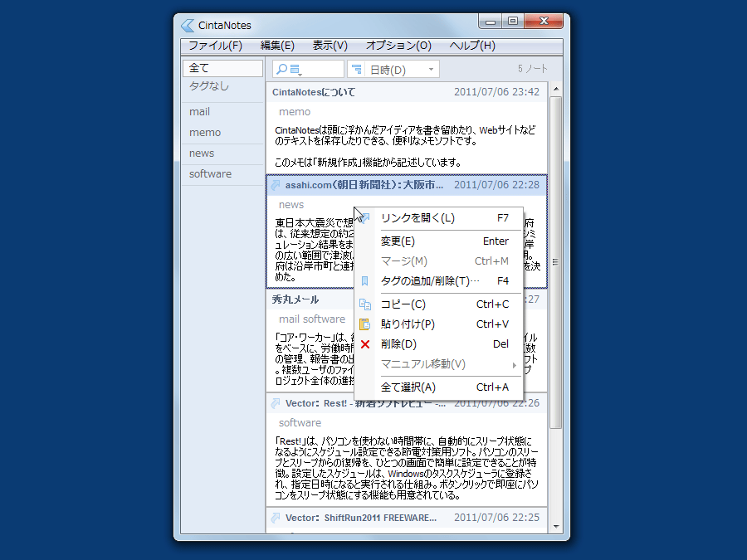Click the notes list vertical scrollbar thumb
The image size is (747, 560).
pyautogui.click(x=556, y=262)
